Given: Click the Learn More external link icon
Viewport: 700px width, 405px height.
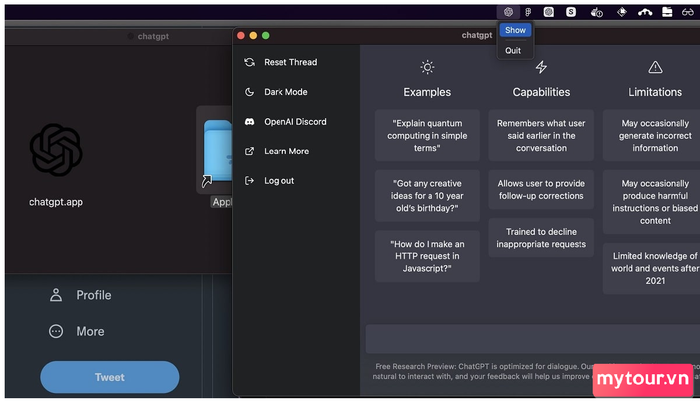Looking at the screenshot, I should (250, 151).
